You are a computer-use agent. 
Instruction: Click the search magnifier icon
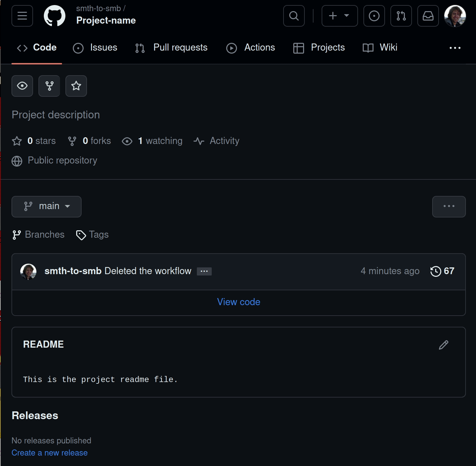293,16
